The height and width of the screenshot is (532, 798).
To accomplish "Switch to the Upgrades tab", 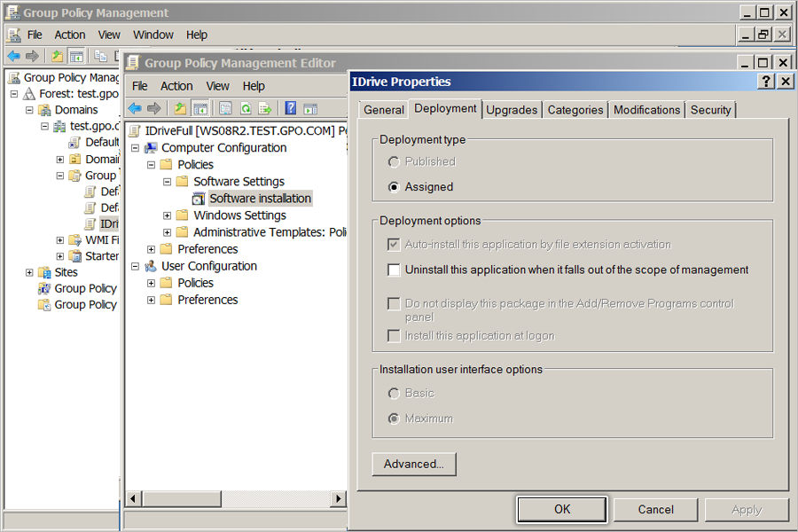I will 512,110.
